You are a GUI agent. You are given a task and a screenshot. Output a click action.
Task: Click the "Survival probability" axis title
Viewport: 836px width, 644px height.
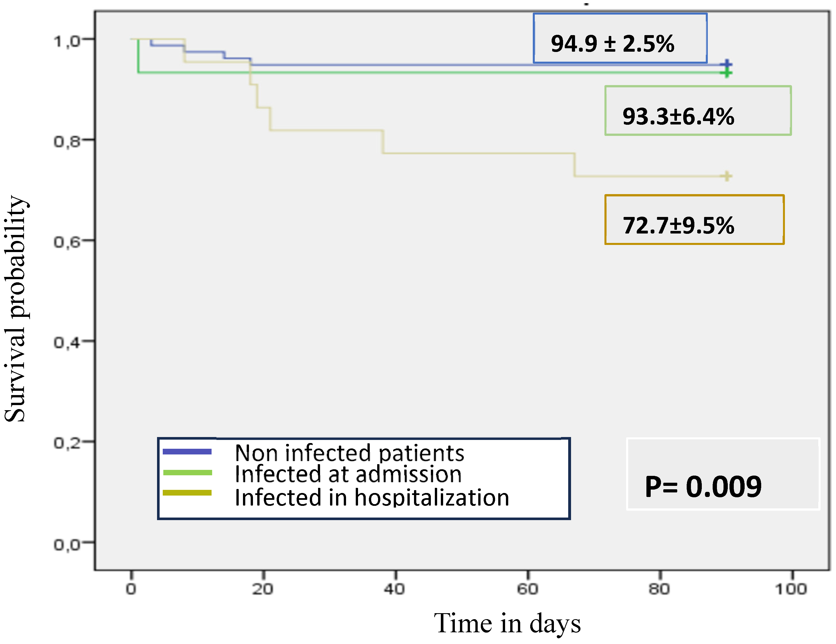tap(15, 309)
